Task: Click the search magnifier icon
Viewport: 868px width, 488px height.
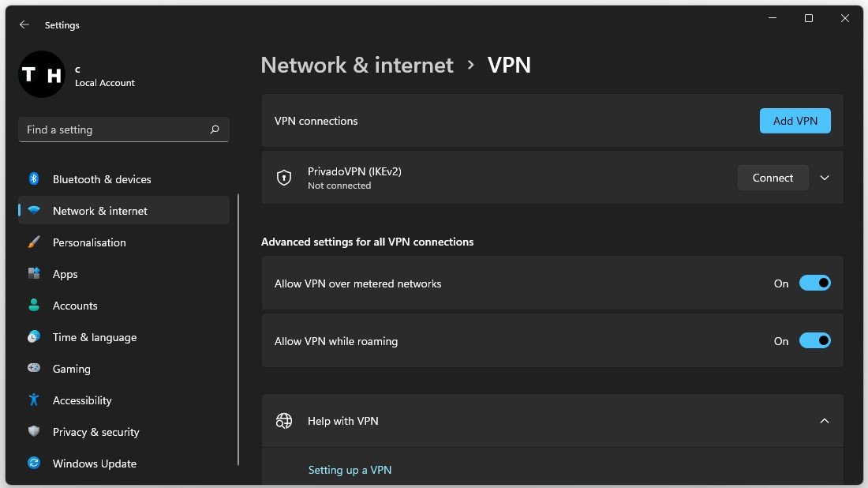Action: pos(215,130)
